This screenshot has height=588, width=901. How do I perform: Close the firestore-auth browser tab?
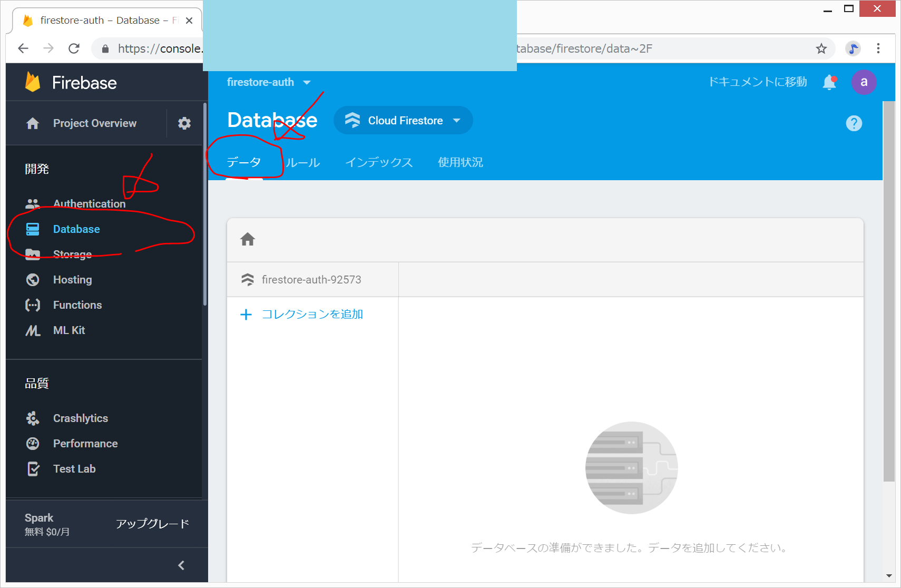coord(189,21)
